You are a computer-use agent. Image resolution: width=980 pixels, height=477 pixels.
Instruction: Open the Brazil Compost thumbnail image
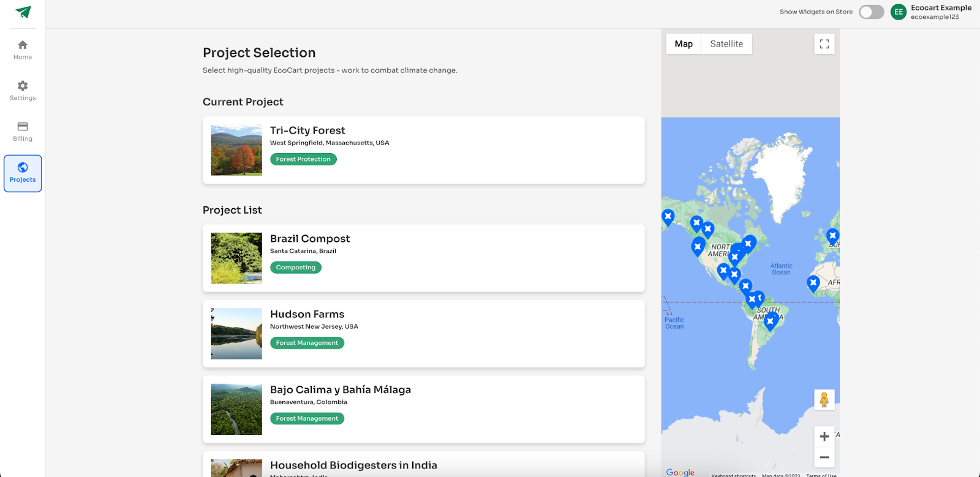[236, 258]
